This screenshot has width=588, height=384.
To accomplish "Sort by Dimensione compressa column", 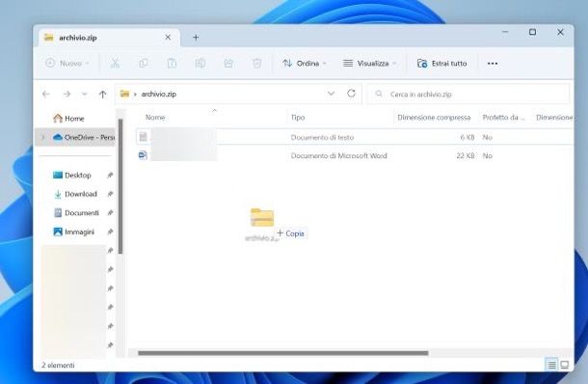I will coord(434,118).
